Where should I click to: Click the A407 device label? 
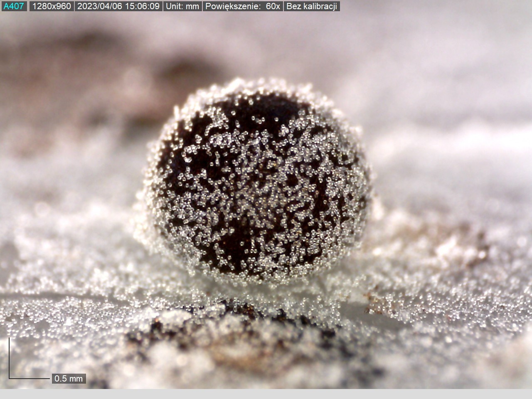[x=14, y=6]
